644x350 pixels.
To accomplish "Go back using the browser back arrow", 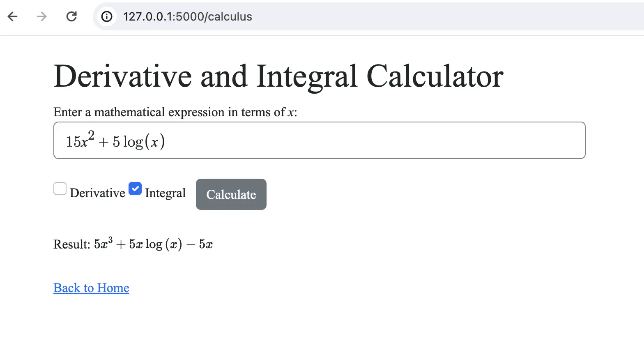I will pyautogui.click(x=13, y=16).
